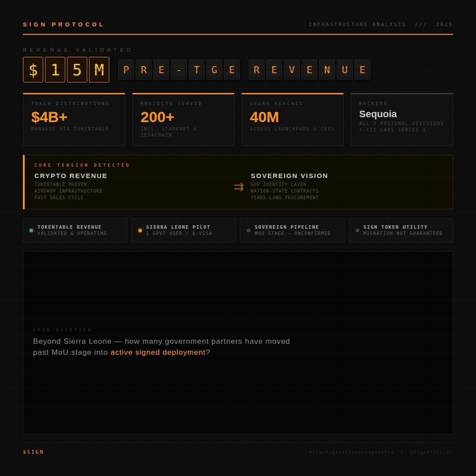Click the SIGN PROTOCOL header title
The width and height of the screenshot is (476, 476).
click(63, 24)
